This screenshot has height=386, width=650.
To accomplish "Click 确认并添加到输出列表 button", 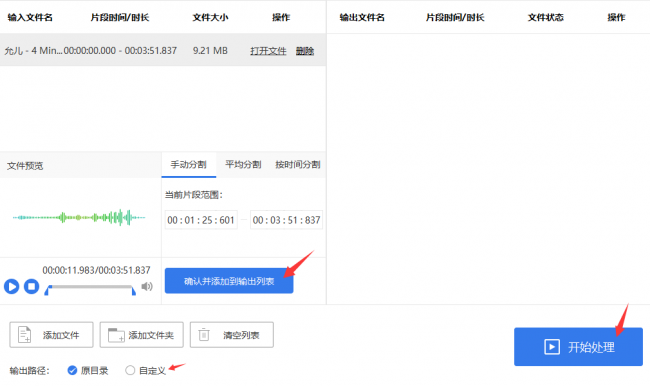I will click(229, 281).
